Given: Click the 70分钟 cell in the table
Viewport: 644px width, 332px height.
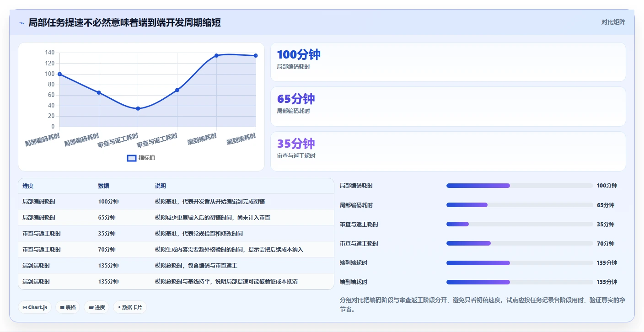Looking at the screenshot, I should [107, 249].
